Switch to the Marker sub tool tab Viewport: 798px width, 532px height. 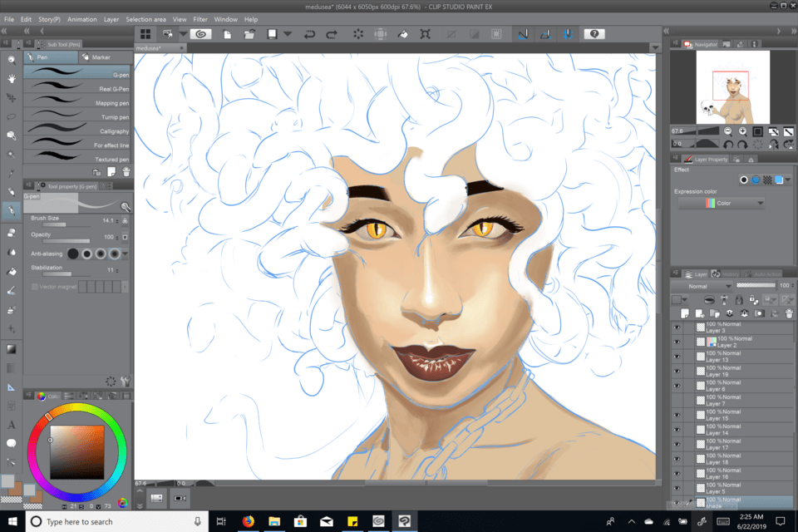click(x=101, y=57)
